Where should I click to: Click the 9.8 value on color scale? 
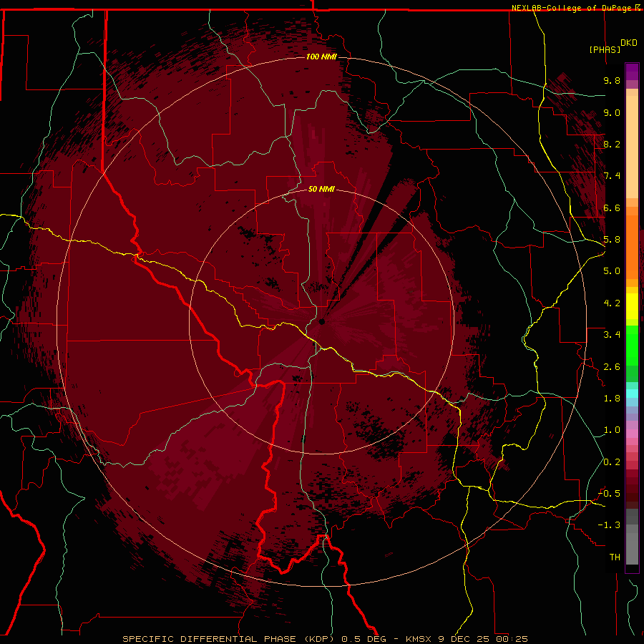coord(612,80)
